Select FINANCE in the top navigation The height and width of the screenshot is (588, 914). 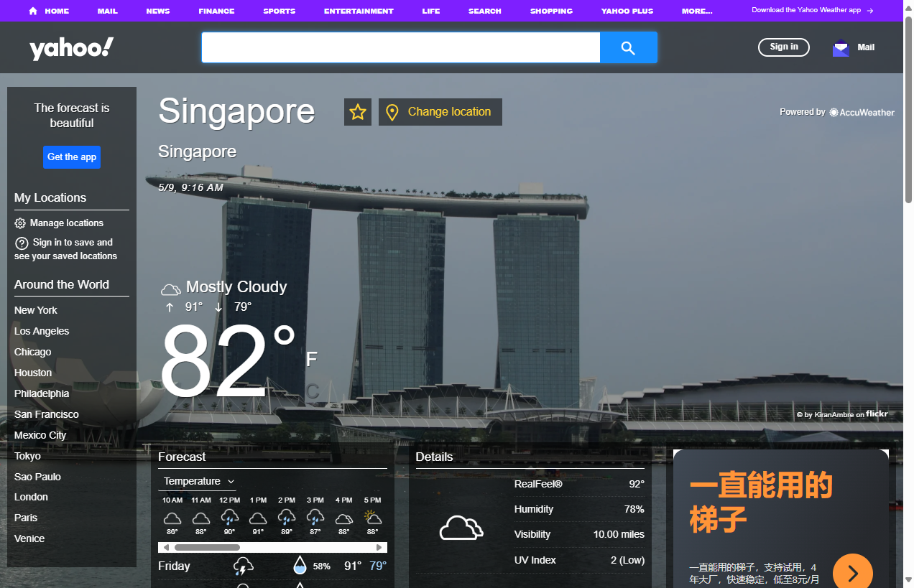point(216,11)
